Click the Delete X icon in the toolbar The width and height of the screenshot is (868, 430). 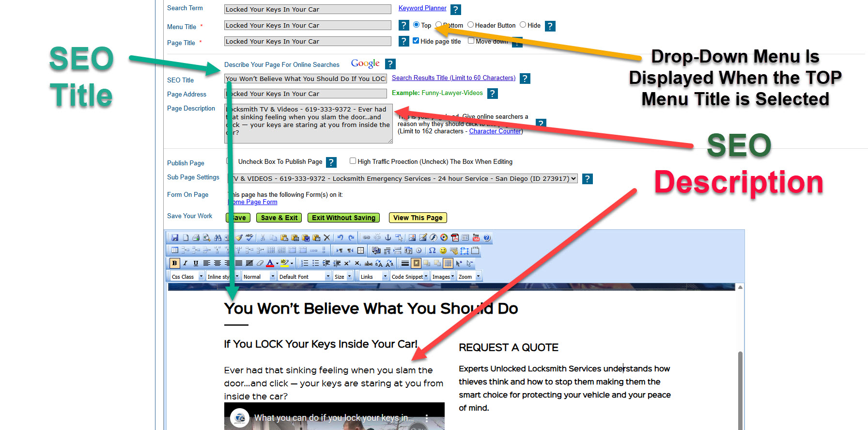coord(327,238)
